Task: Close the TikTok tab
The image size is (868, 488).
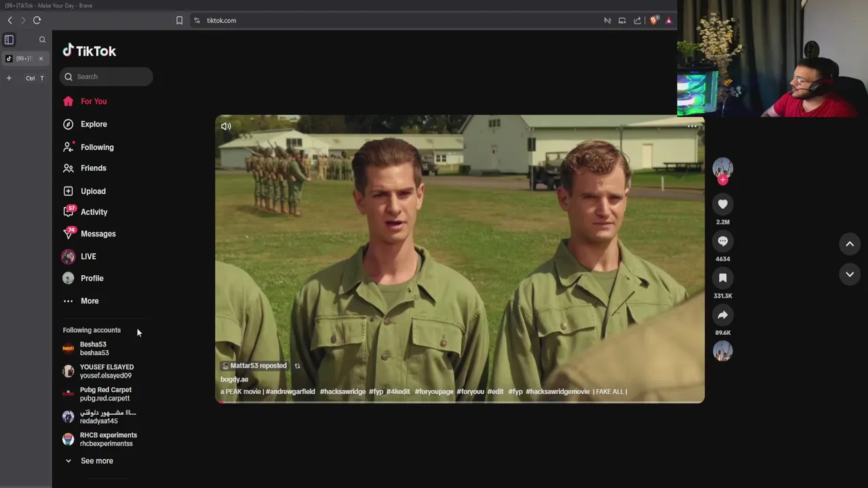Action: tap(41, 58)
